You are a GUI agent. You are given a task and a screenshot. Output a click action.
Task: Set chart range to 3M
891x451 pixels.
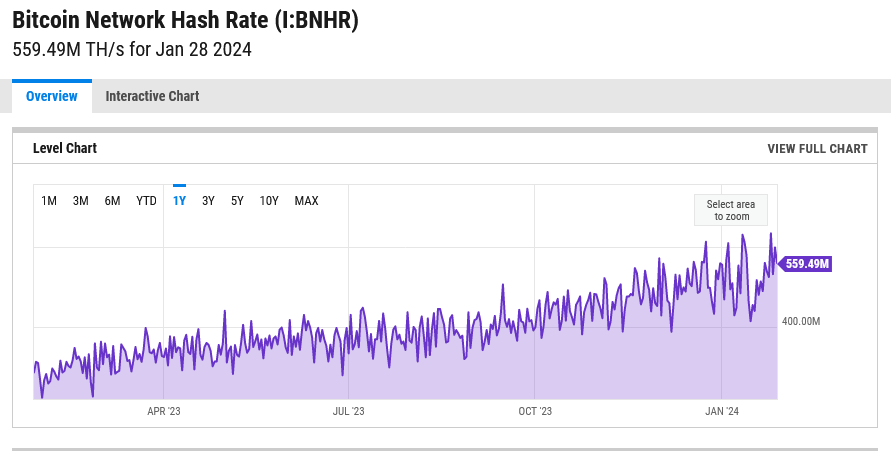[x=81, y=201]
